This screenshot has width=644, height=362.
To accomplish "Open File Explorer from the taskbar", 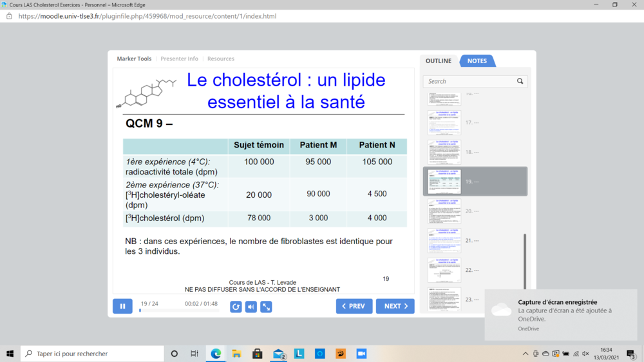I will click(236, 354).
